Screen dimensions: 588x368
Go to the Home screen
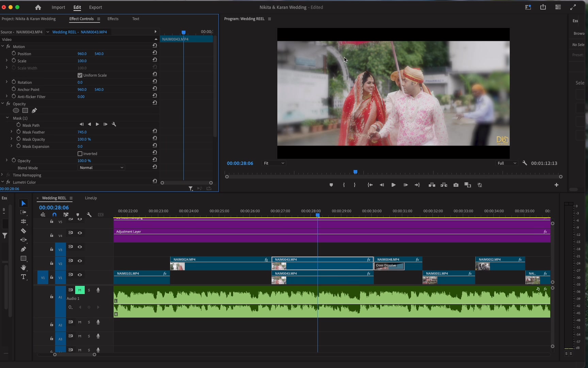point(38,7)
